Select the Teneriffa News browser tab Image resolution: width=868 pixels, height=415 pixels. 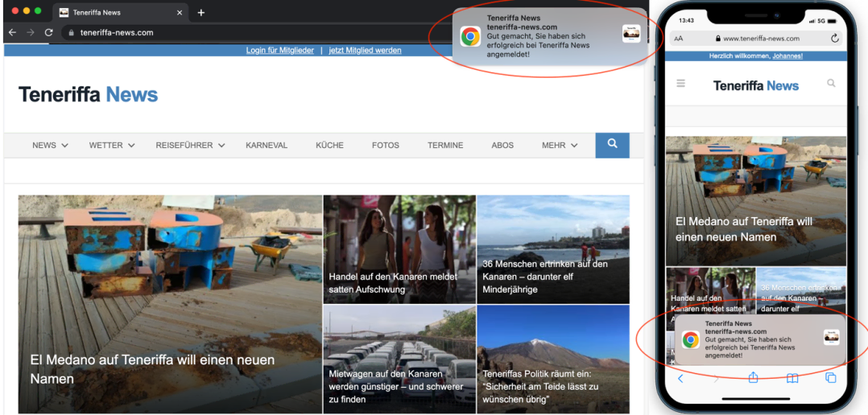coord(120,12)
